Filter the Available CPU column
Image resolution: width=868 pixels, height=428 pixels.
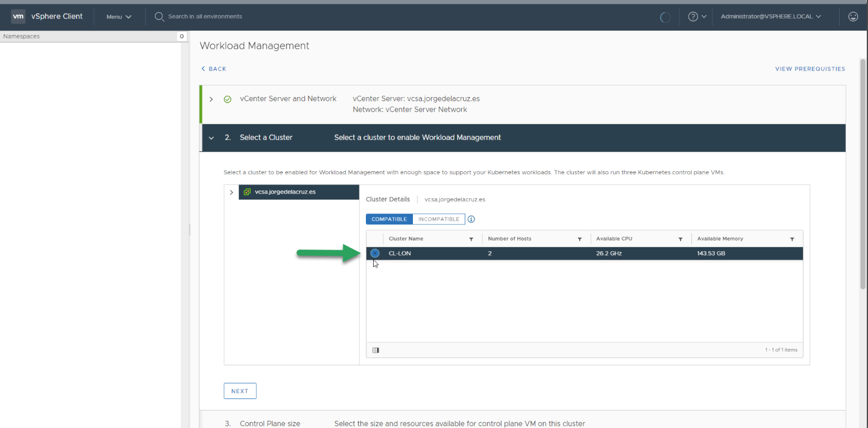pos(681,239)
